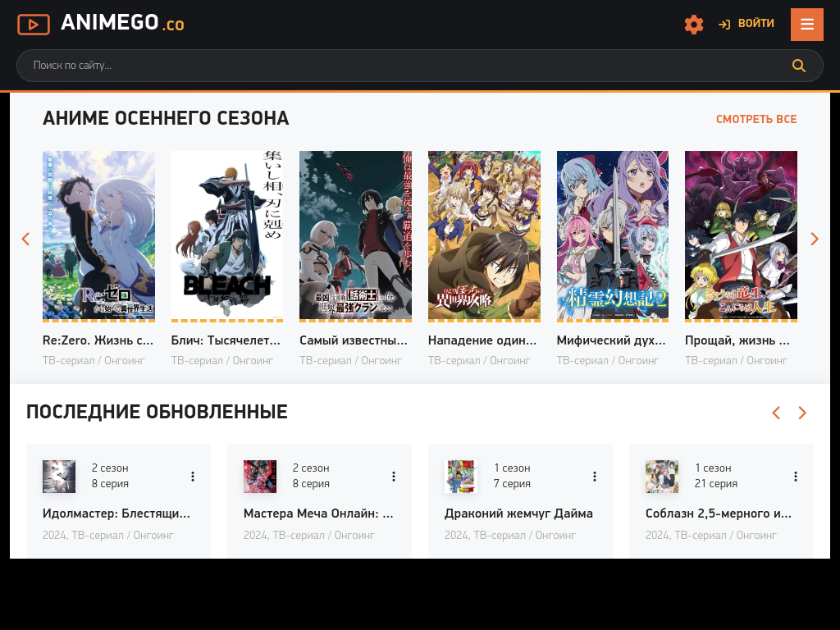
Task: Click the Нападение один... title
Action: point(482,340)
